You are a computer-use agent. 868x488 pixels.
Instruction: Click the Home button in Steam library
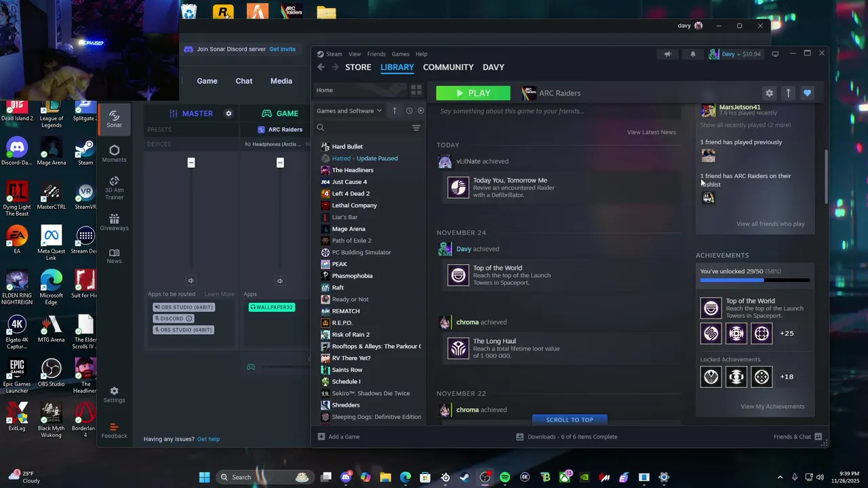coord(360,90)
